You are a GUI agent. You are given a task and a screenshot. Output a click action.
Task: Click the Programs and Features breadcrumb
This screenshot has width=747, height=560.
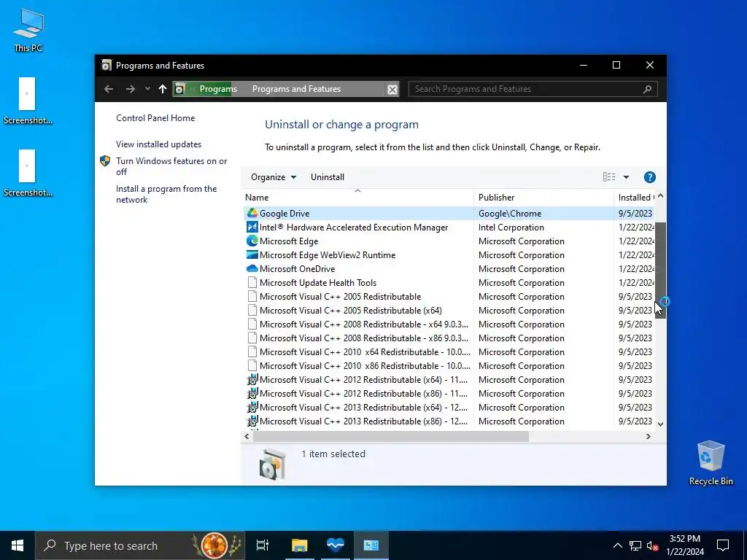click(x=296, y=89)
